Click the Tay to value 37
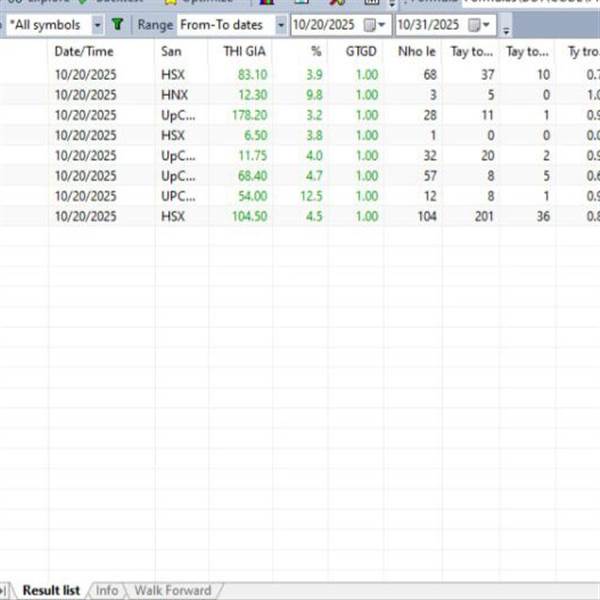 tap(487, 75)
